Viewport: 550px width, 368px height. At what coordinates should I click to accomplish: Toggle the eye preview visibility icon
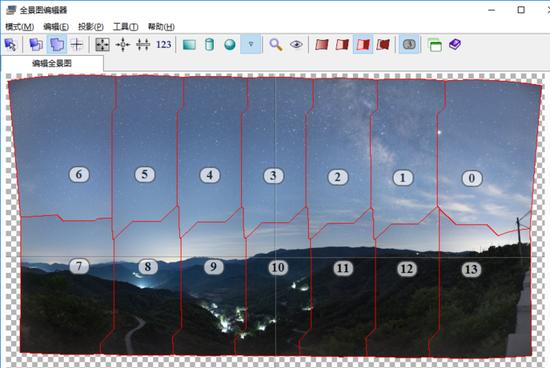tap(296, 45)
